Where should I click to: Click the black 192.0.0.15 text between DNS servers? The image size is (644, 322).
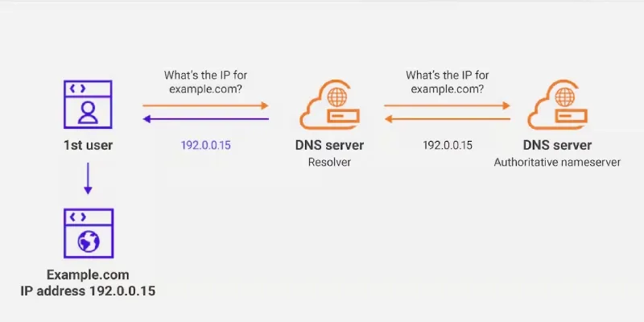[x=448, y=146]
